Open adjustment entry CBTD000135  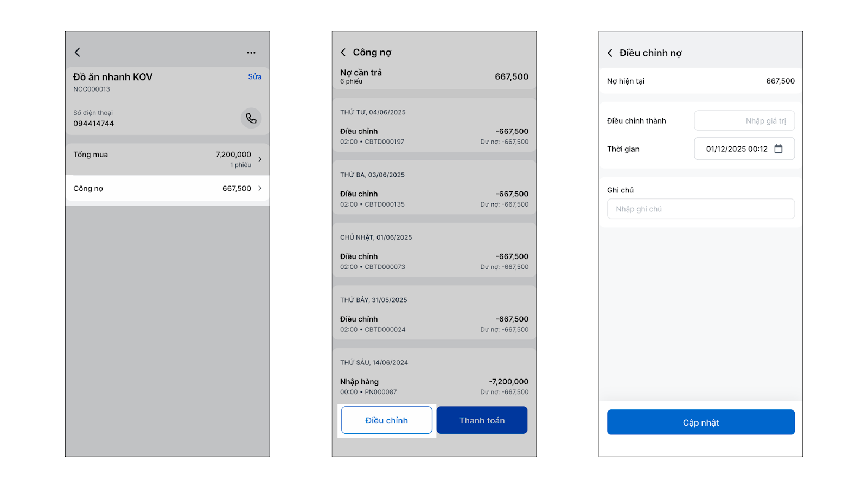[434, 199]
